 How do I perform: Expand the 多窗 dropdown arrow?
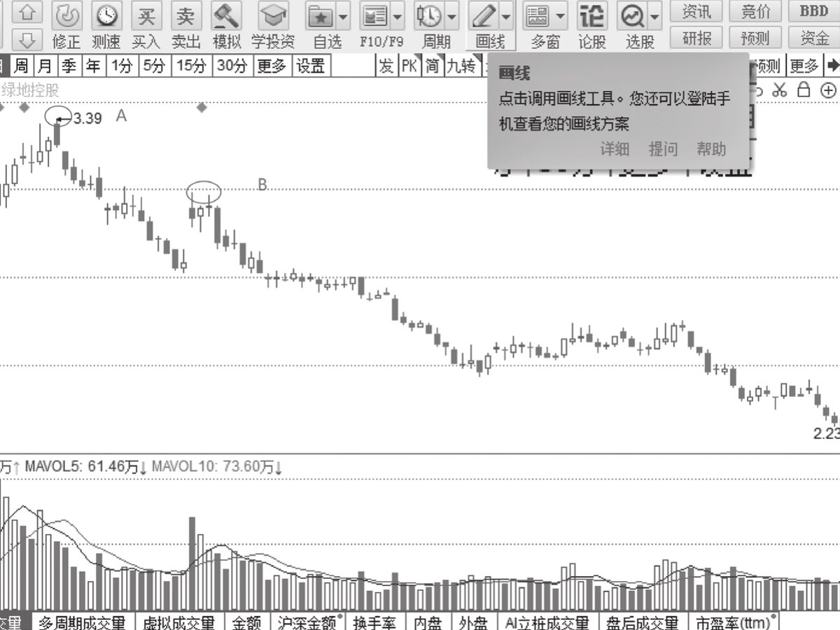tap(560, 15)
